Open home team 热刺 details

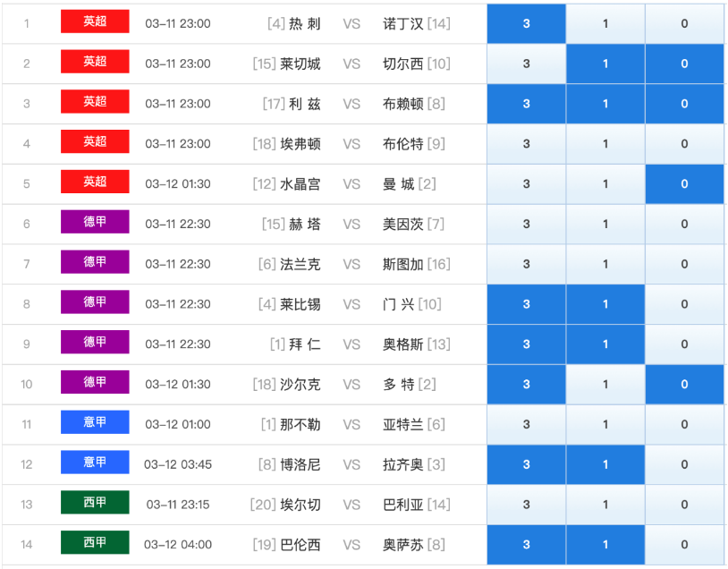pos(305,23)
